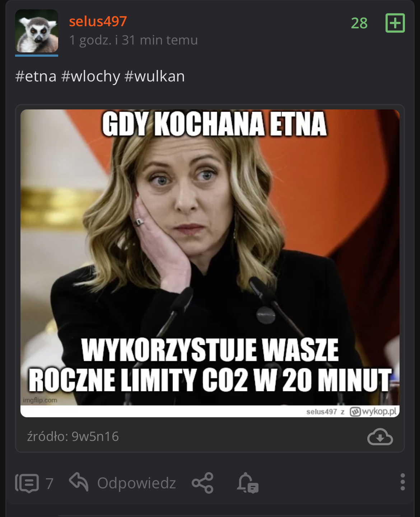Screen dimensions: 420x517
Task: Upvote the post with the green plus button
Action: point(395,23)
